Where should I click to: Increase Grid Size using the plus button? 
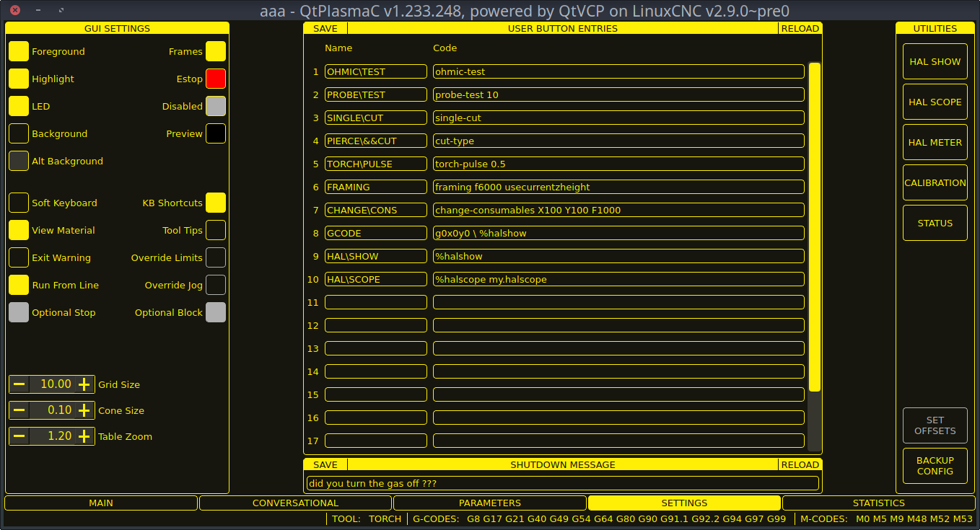84,384
